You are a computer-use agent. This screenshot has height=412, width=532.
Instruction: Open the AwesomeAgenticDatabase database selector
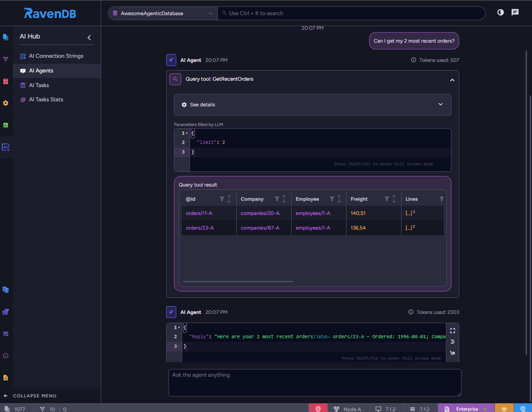click(x=163, y=13)
